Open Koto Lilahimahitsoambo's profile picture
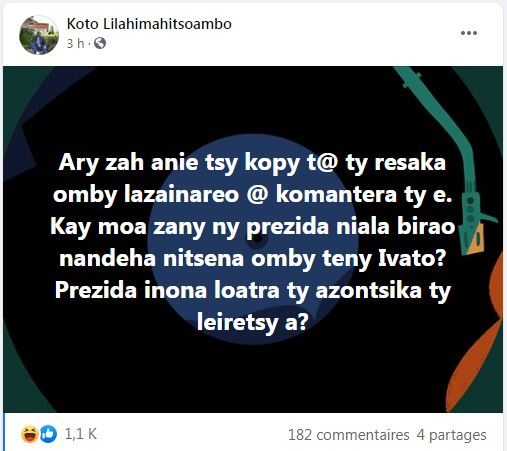 (39, 35)
